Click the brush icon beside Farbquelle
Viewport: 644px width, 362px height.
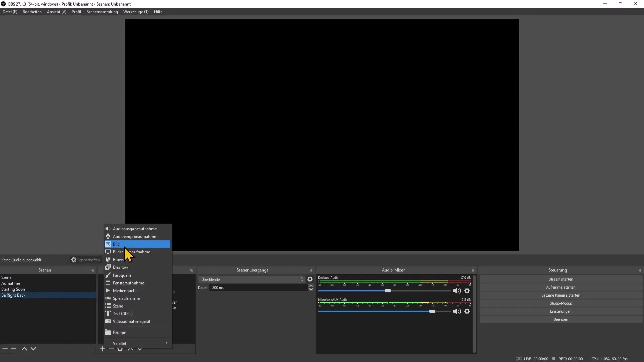pyautogui.click(x=108, y=275)
